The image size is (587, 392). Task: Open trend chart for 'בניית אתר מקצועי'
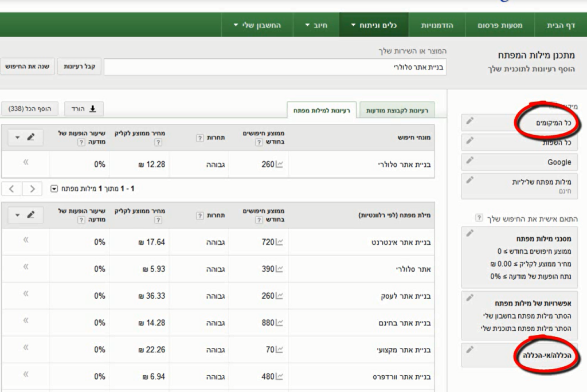tap(279, 350)
